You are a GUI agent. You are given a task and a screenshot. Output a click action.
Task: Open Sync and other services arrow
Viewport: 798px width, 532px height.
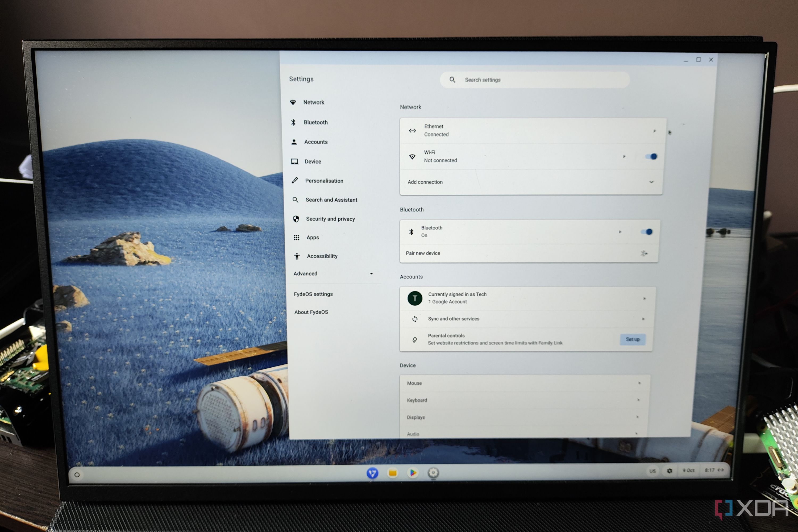(643, 319)
